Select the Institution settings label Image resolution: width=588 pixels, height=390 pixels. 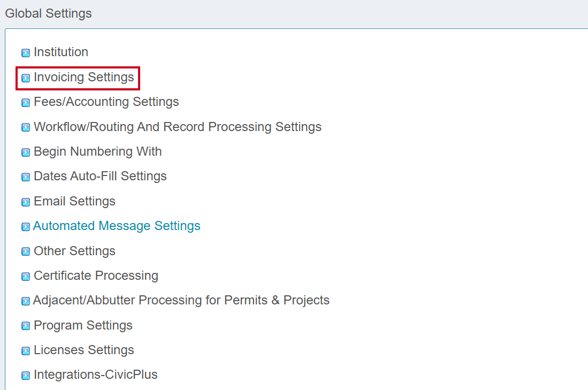[60, 52]
